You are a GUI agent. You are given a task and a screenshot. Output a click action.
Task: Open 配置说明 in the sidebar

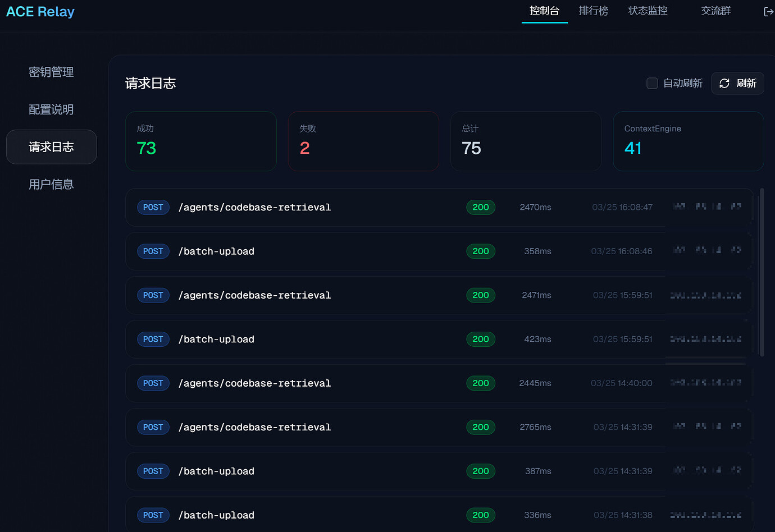click(x=51, y=109)
